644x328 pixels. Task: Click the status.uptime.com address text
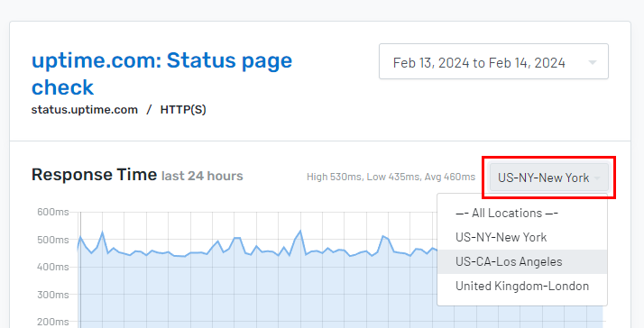[85, 110]
